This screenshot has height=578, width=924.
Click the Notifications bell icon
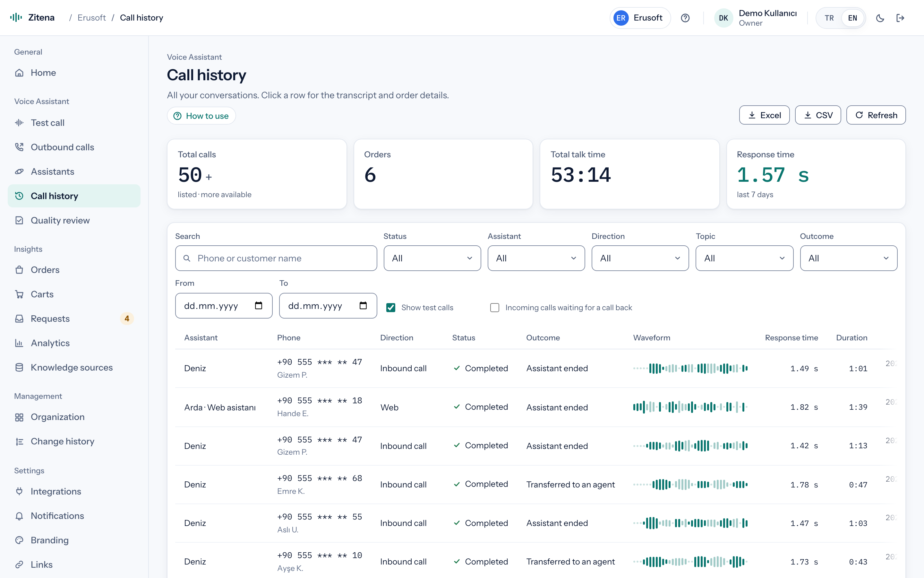coord(19,516)
